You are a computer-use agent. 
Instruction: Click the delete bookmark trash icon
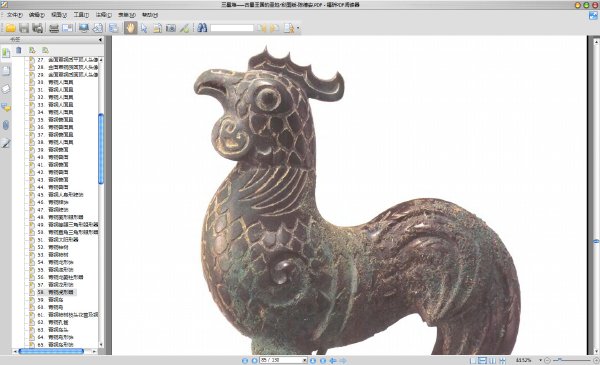click(x=19, y=50)
